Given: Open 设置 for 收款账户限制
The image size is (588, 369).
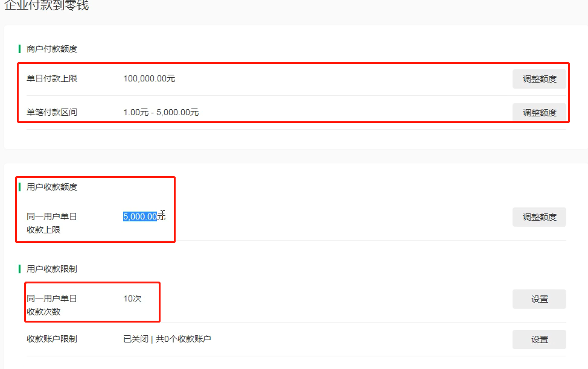Looking at the screenshot, I should (x=539, y=339).
